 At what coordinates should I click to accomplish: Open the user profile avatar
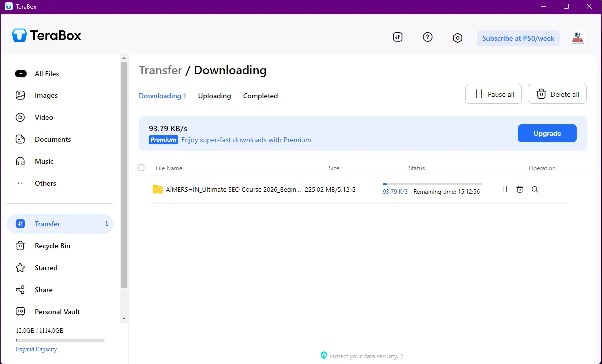tap(578, 38)
